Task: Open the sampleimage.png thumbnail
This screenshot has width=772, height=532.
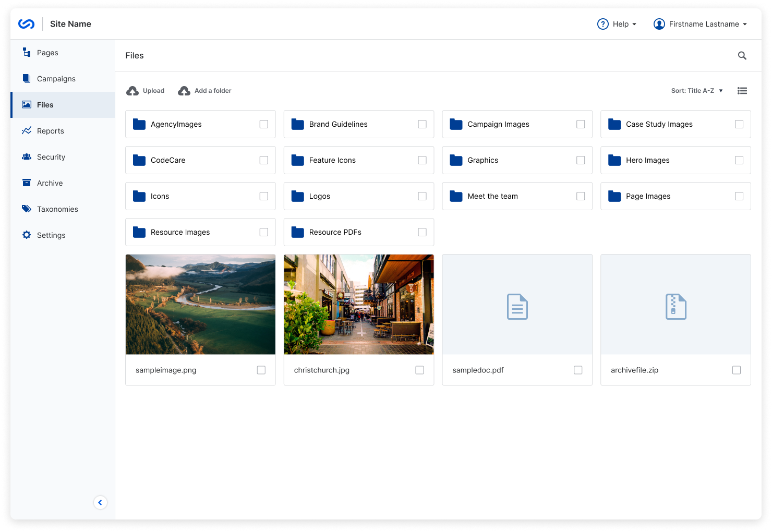Action: (200, 304)
